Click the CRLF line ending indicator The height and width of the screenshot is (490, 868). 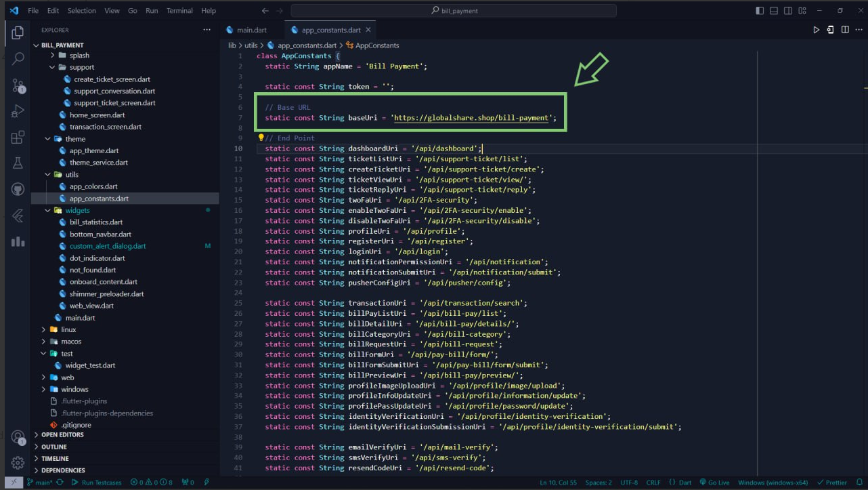[653, 483]
